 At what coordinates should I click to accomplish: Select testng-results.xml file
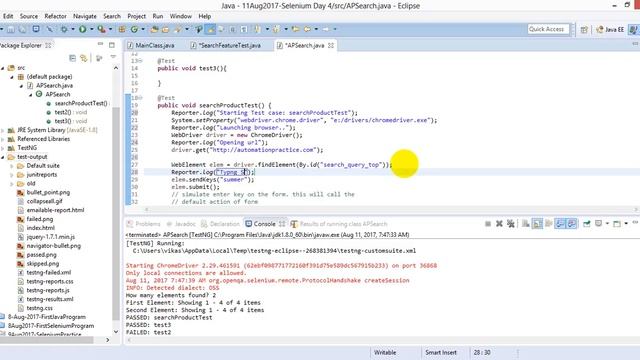click(x=50, y=299)
